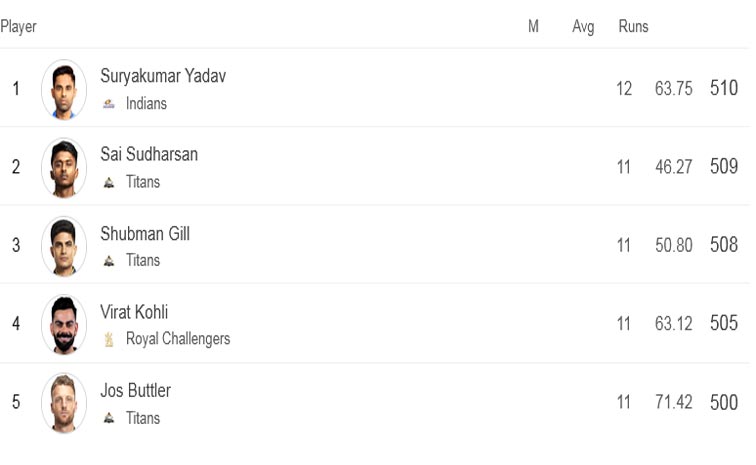Open Shubman Gill player name link

click(145, 233)
